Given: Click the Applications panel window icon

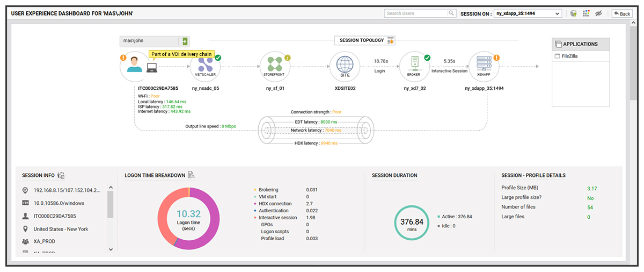Looking at the screenshot, I should click(559, 44).
